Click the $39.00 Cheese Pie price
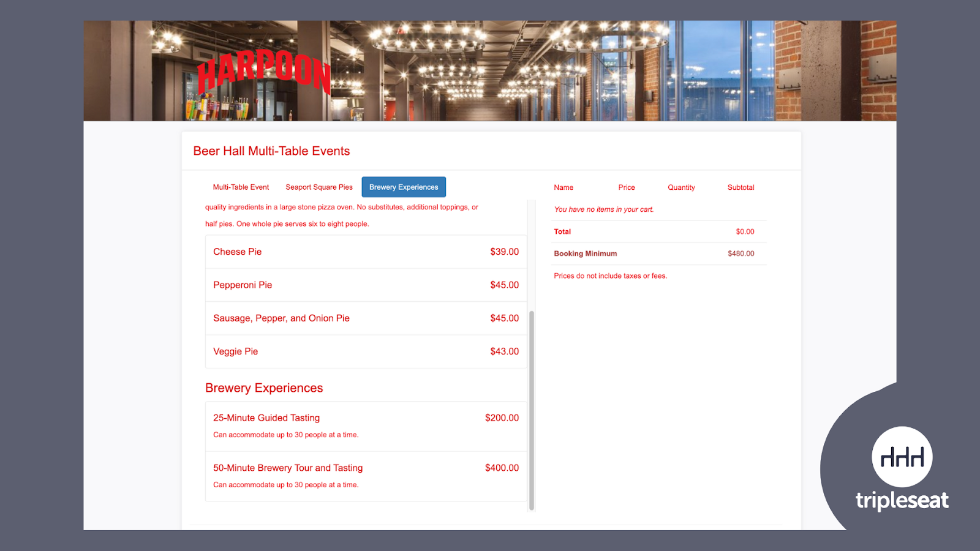980x551 pixels. pos(504,252)
